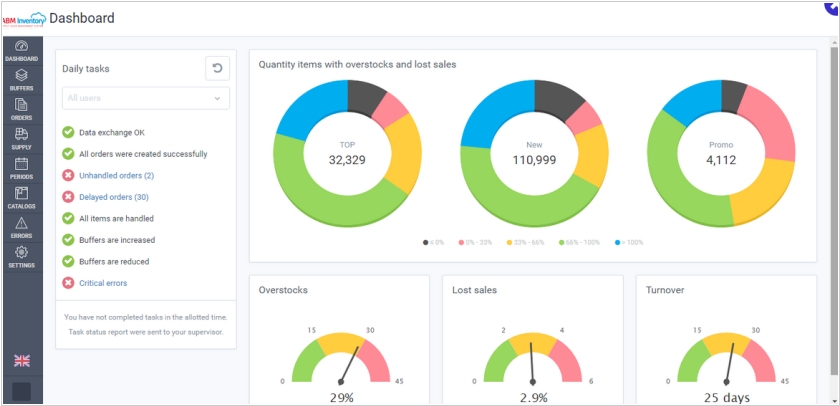
Task: Click the Buffers are increased checkmark
Action: [68, 240]
